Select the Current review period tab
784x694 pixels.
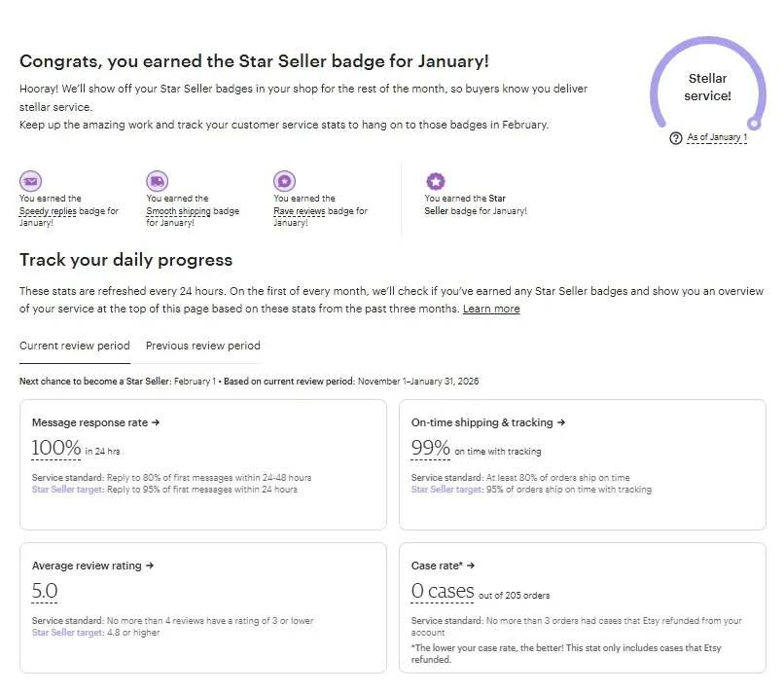pyautogui.click(x=74, y=346)
